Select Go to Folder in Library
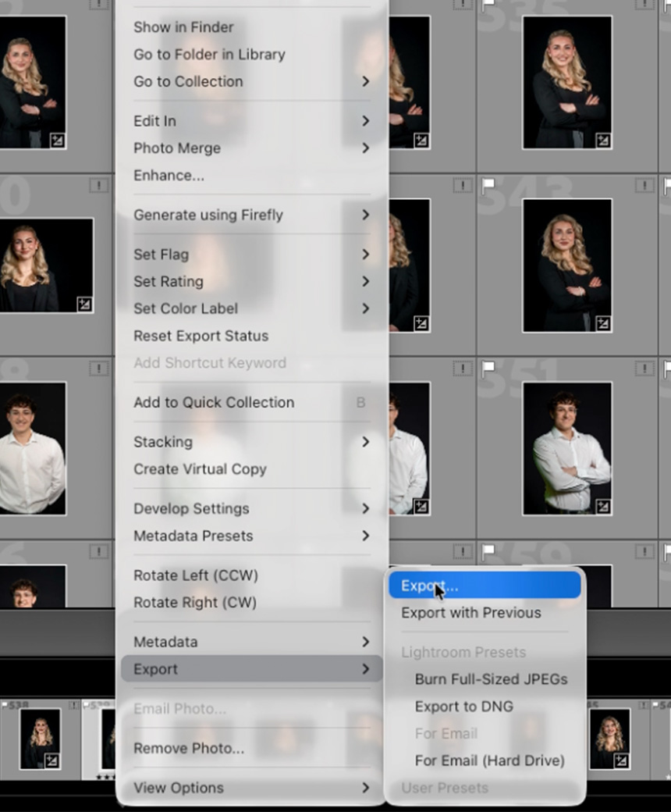671x812 pixels. pyautogui.click(x=252, y=55)
